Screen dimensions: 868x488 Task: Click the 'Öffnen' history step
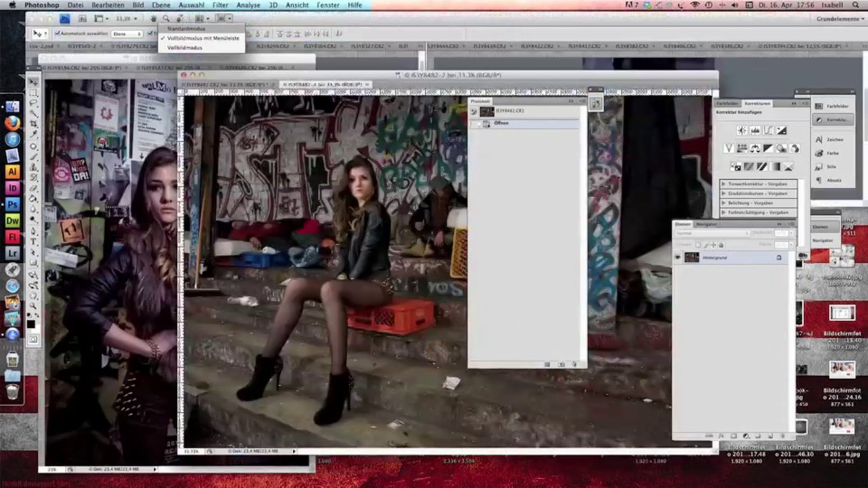click(501, 123)
